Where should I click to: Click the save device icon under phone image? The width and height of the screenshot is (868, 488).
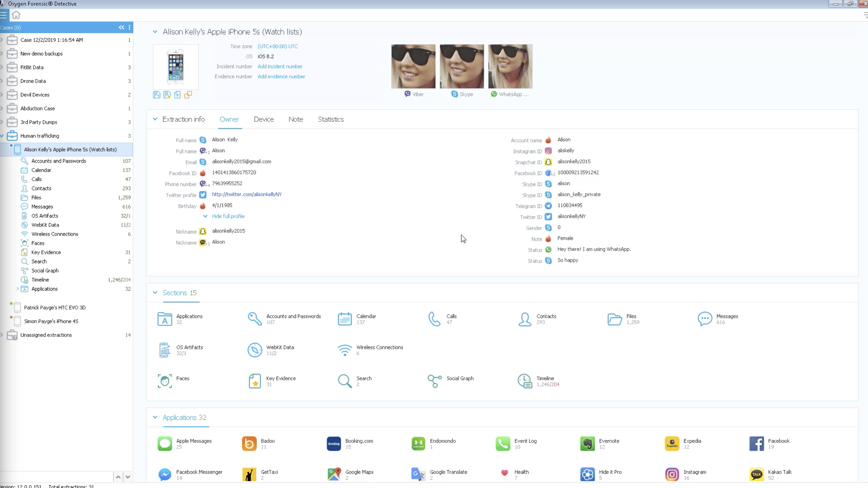coord(156,95)
